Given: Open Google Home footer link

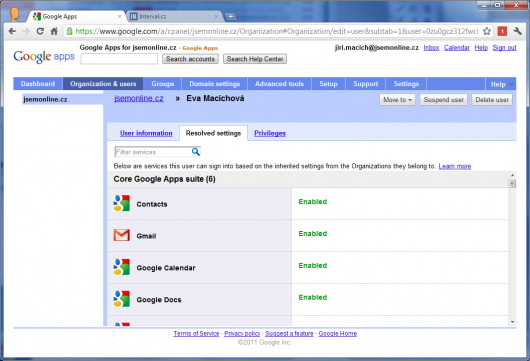Looking at the screenshot, I should click(x=338, y=334).
